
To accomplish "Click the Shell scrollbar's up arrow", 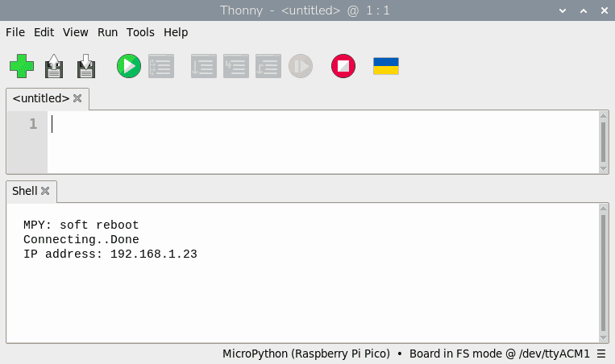I will point(603,208).
